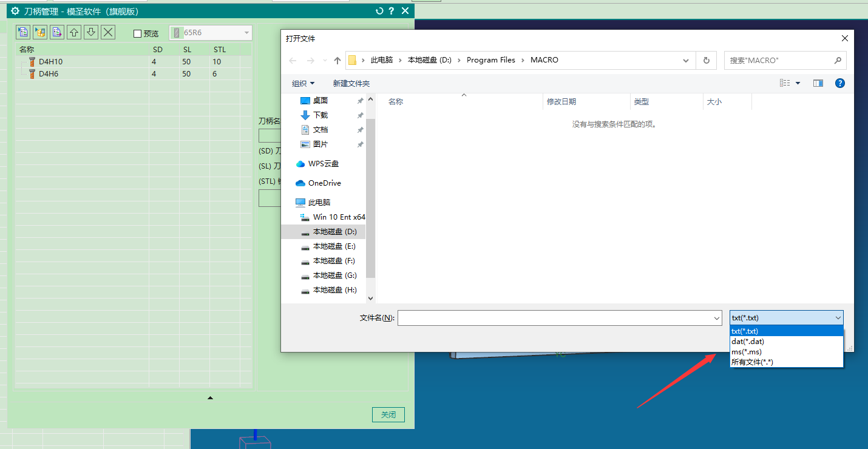Open file dialog help icon
The image size is (868, 449).
[840, 83]
